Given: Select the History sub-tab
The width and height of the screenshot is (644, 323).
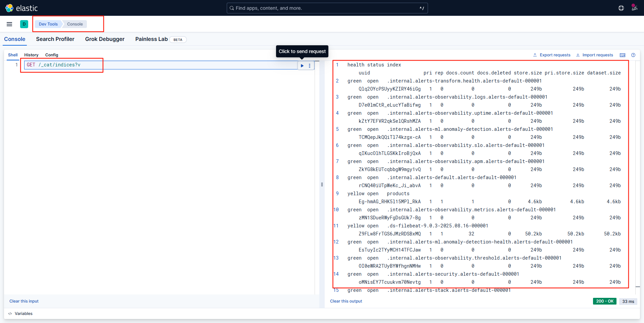Looking at the screenshot, I should [x=31, y=55].
